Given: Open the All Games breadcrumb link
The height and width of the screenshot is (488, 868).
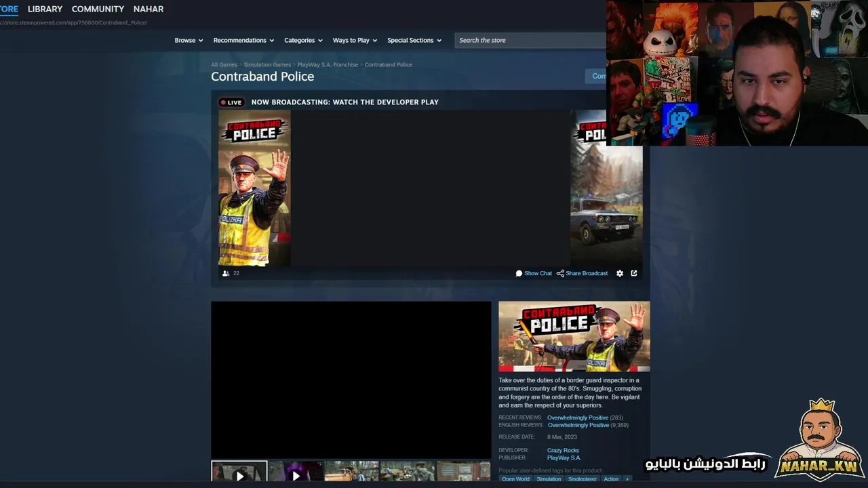Looking at the screenshot, I should (x=224, y=65).
